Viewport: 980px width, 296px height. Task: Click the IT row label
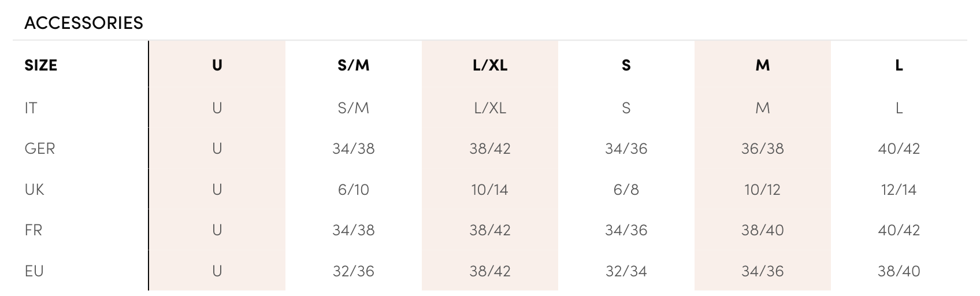tap(31, 108)
